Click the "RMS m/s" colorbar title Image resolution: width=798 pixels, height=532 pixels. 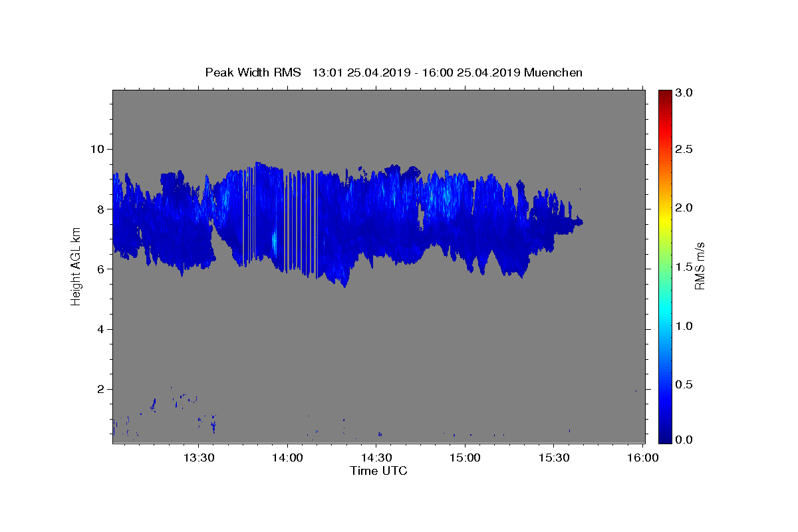click(700, 266)
